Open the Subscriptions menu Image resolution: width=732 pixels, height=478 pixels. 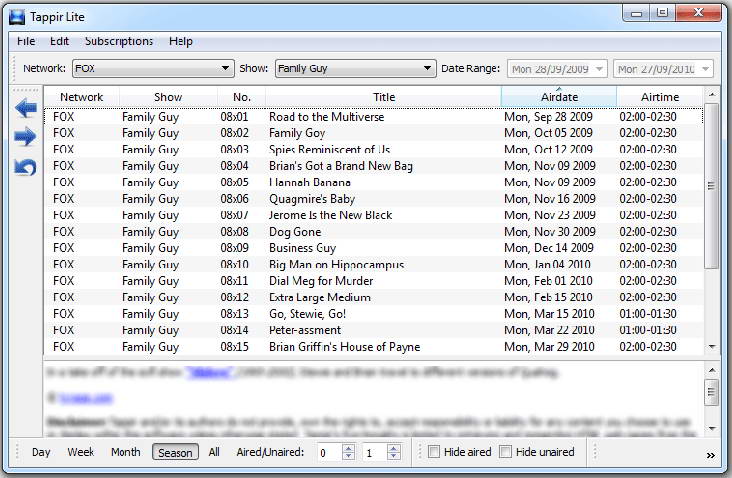[119, 41]
